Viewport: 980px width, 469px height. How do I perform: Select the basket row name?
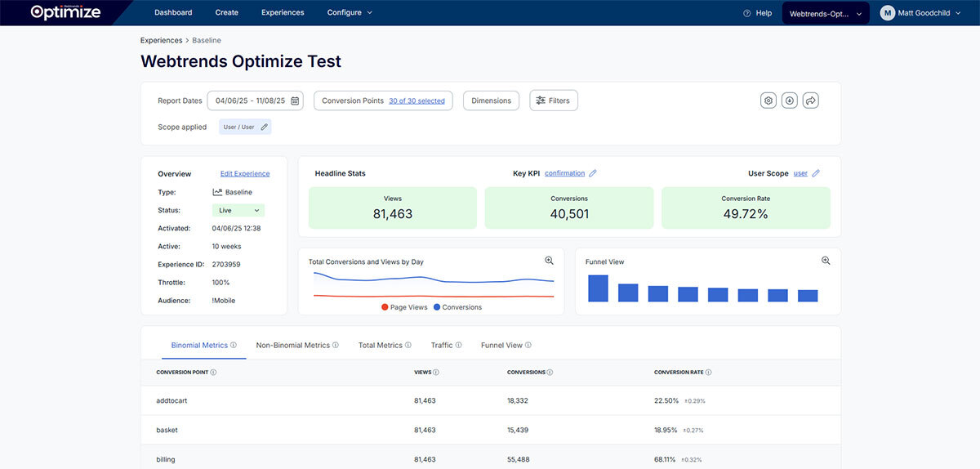[167, 430]
